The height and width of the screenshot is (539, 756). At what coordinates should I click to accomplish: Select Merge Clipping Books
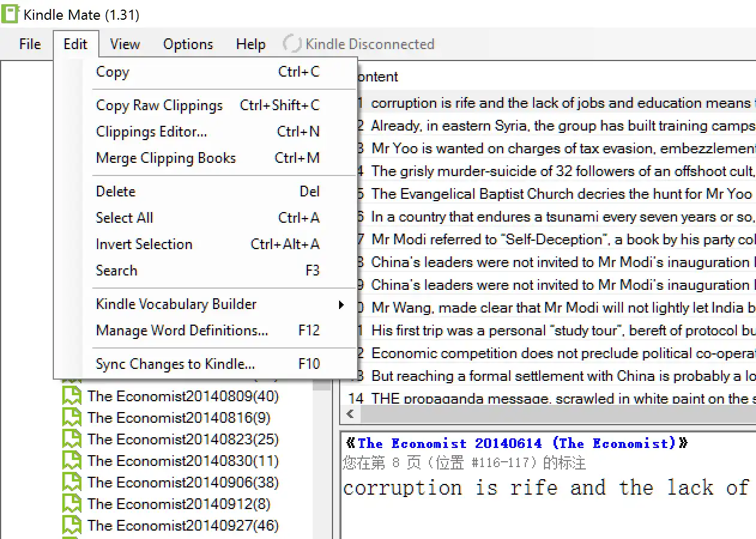[208, 158]
